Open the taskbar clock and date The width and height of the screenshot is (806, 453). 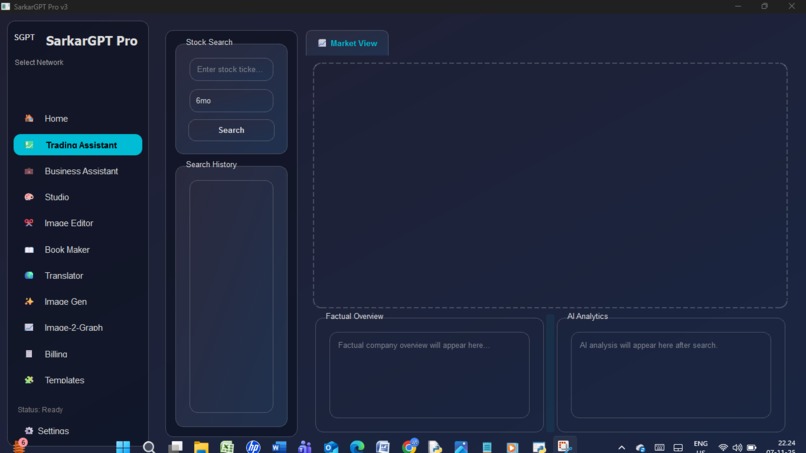pyautogui.click(x=782, y=446)
